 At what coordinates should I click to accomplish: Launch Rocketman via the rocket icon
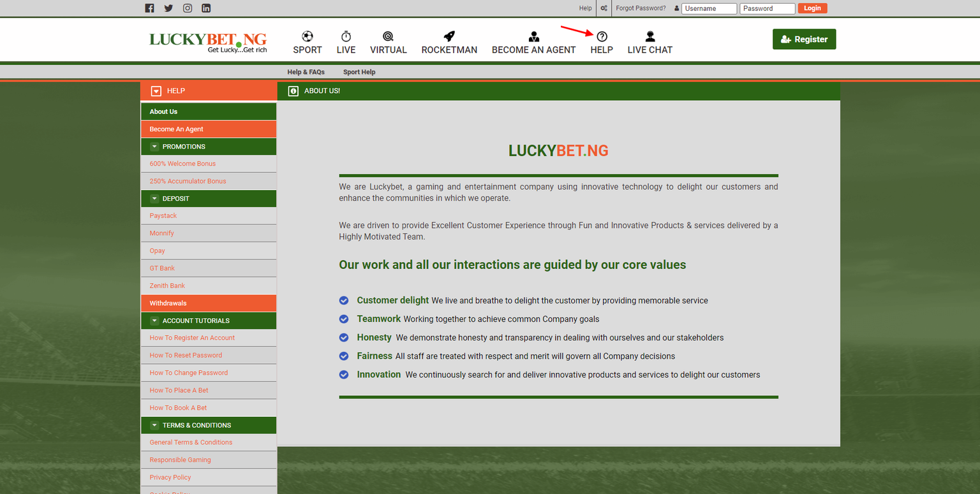tap(449, 36)
